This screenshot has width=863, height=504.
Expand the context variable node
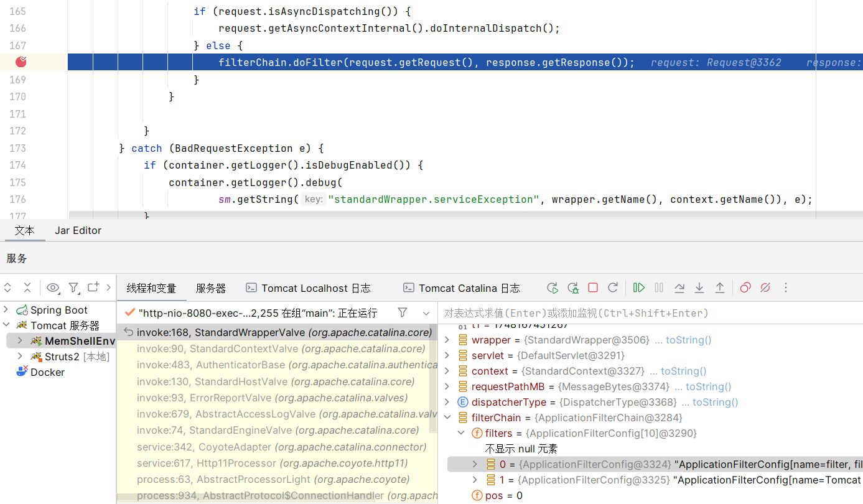[447, 371]
